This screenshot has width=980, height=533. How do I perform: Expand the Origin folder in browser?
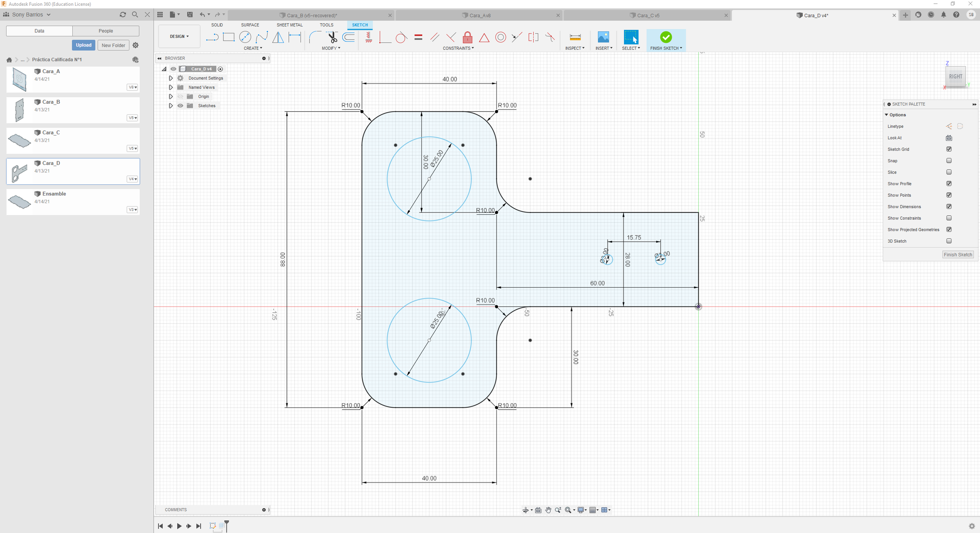[171, 96]
